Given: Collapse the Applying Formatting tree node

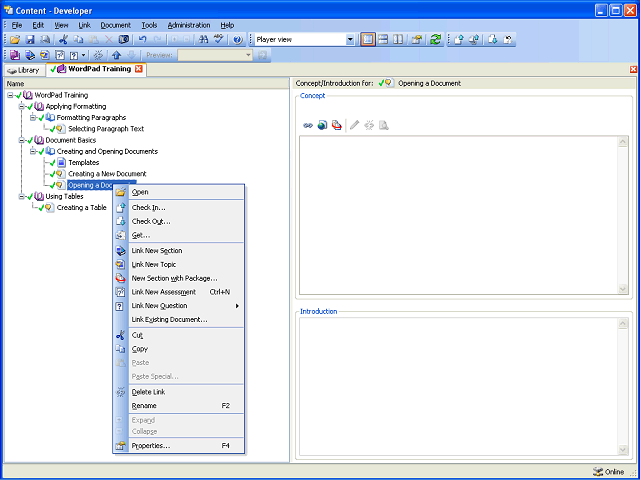Looking at the screenshot, I should 22,107.
